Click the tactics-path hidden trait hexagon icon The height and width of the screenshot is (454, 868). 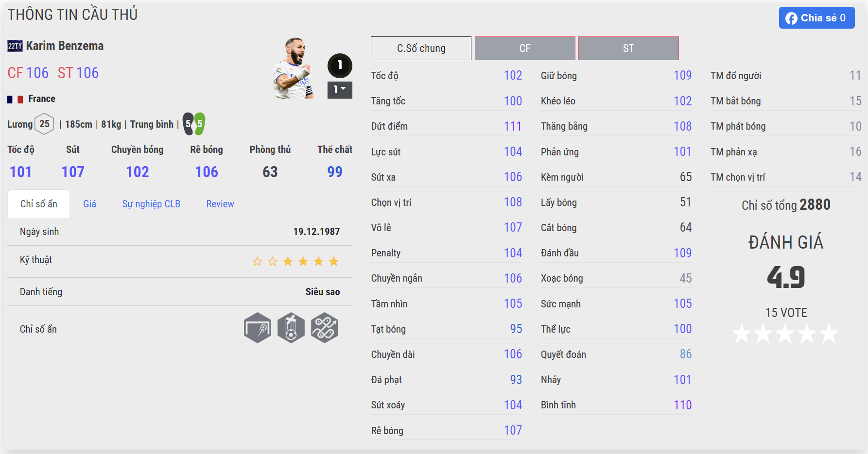[x=325, y=328]
